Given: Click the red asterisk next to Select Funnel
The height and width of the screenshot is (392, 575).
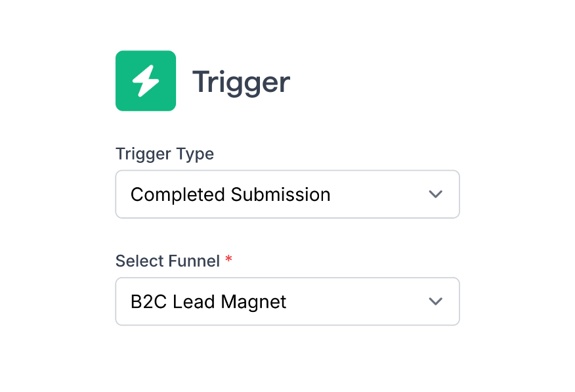Looking at the screenshot, I should tap(228, 260).
